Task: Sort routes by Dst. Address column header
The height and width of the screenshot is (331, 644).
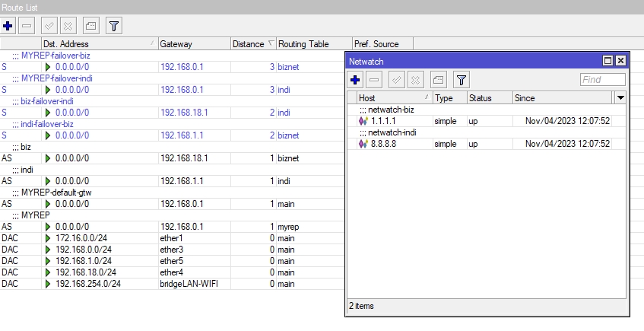Action: 100,44
